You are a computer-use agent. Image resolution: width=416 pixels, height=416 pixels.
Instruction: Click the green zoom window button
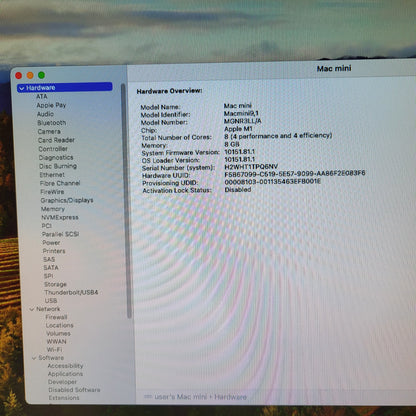[41, 75]
